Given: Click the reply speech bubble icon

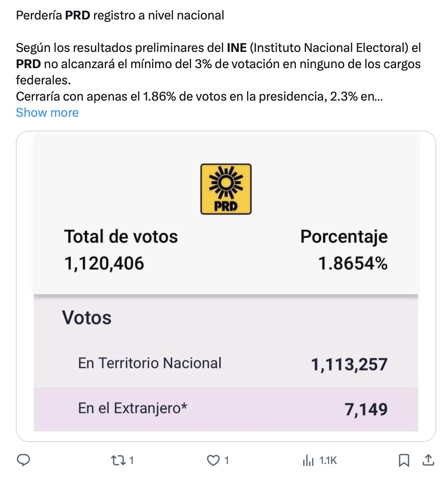Looking at the screenshot, I should point(24,460).
